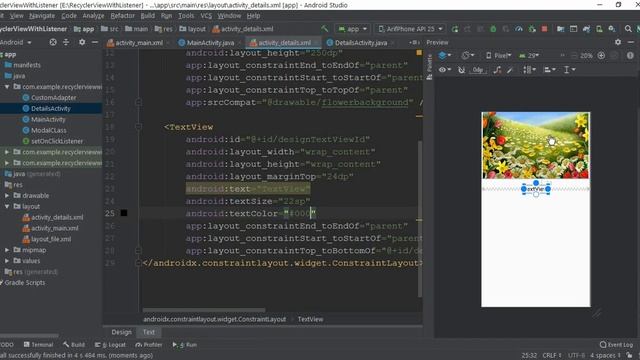640x360 pixels.
Task: Click the Make Project hammer icon
Action: tap(324, 29)
